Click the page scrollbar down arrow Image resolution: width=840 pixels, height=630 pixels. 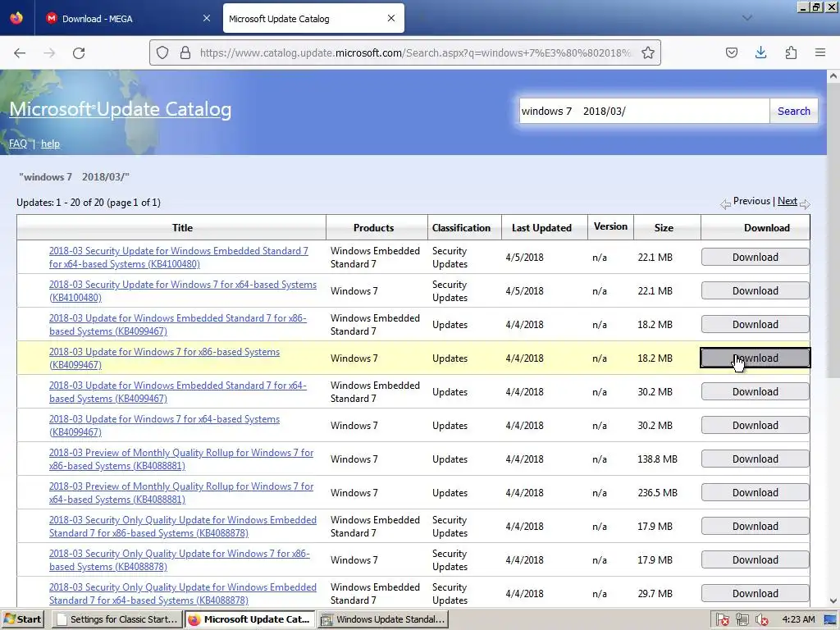[x=833, y=601]
